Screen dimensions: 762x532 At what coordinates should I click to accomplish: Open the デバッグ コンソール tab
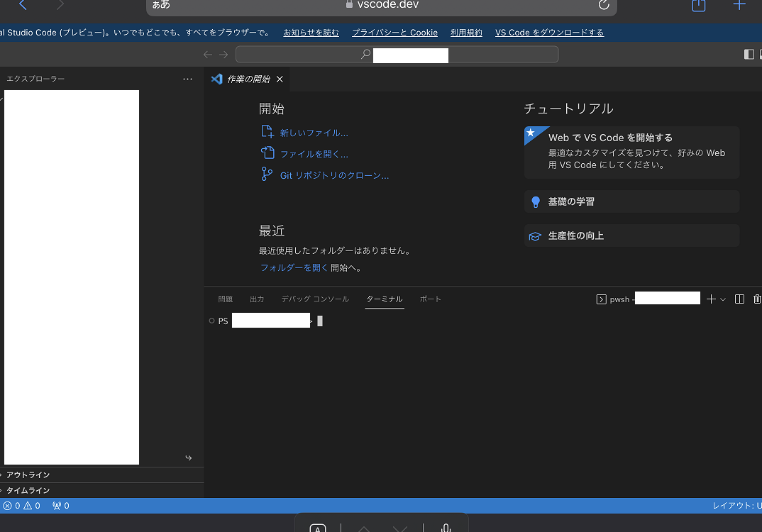pyautogui.click(x=315, y=299)
